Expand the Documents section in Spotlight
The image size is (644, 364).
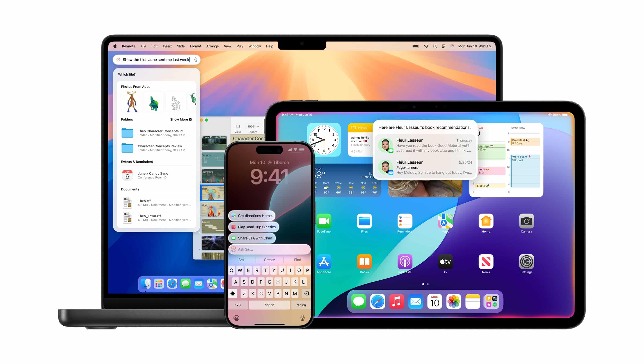coord(130,189)
